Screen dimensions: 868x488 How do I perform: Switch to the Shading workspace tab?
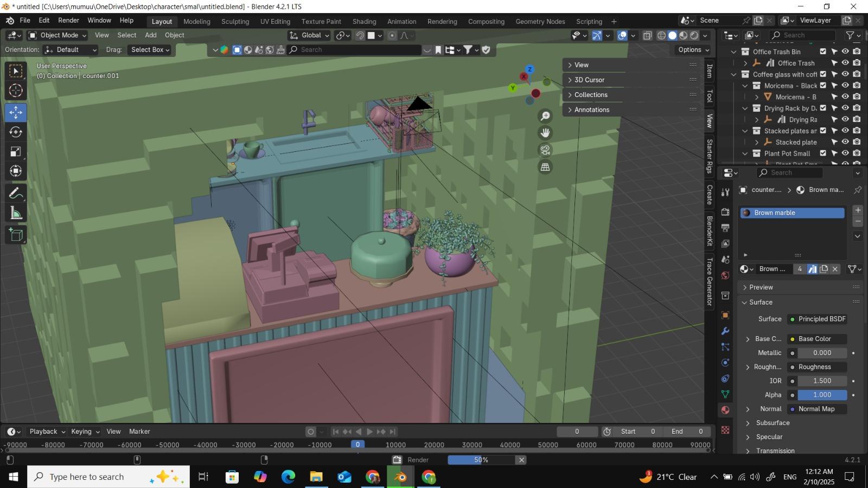(364, 22)
